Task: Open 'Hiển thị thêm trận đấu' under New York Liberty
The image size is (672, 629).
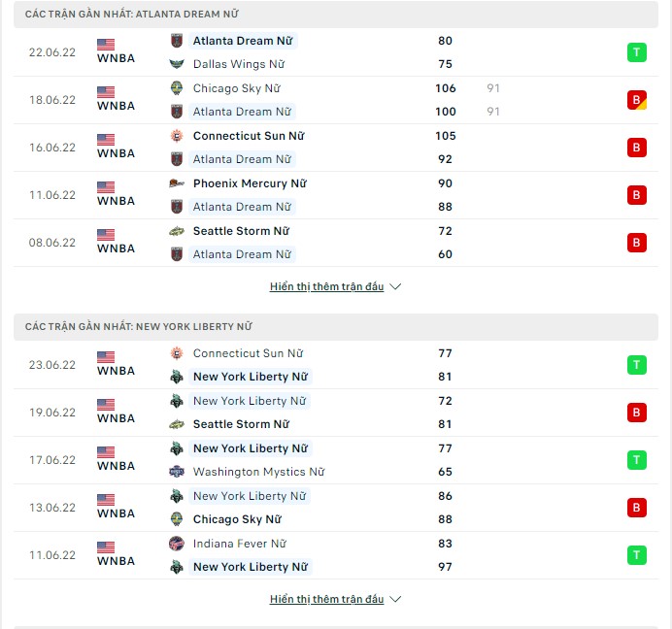Action: [x=326, y=599]
